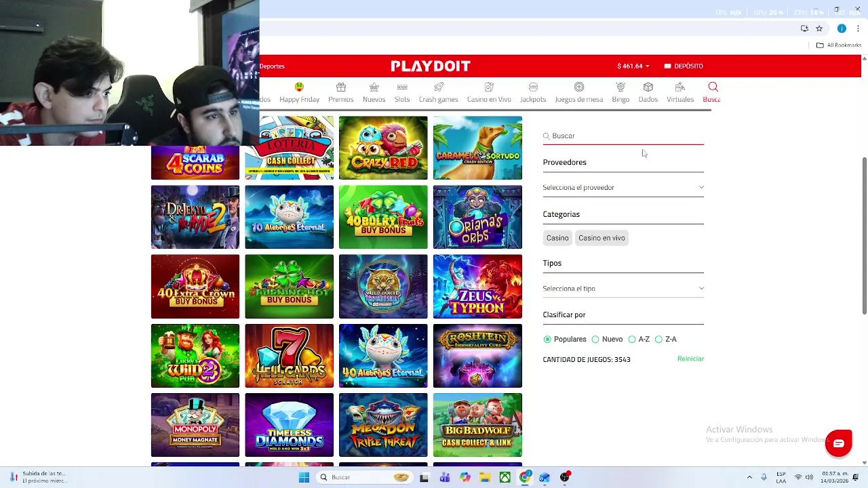The width and height of the screenshot is (868, 488).
Task: Sort games A-Z
Action: pos(639,339)
